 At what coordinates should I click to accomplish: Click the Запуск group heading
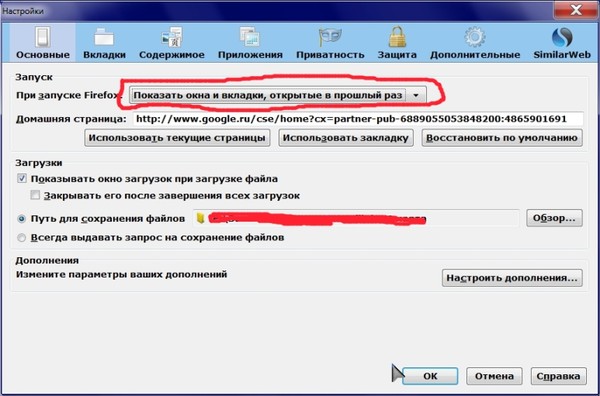click(34, 77)
